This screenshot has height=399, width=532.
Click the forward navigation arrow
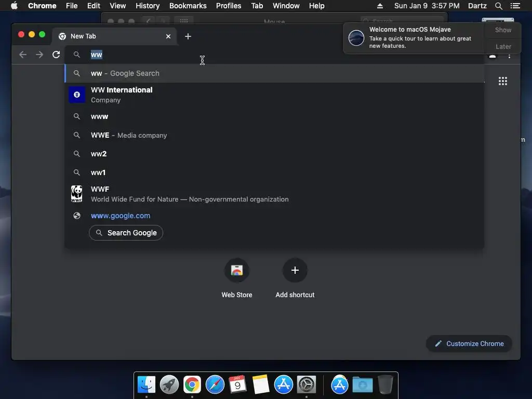point(39,55)
